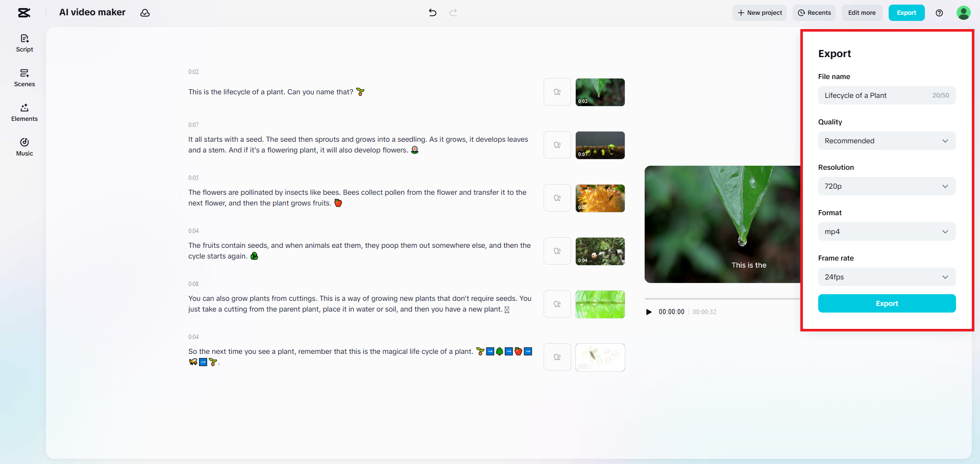Expand the Format dropdown set to mp4
980x464 pixels.
[887, 231]
